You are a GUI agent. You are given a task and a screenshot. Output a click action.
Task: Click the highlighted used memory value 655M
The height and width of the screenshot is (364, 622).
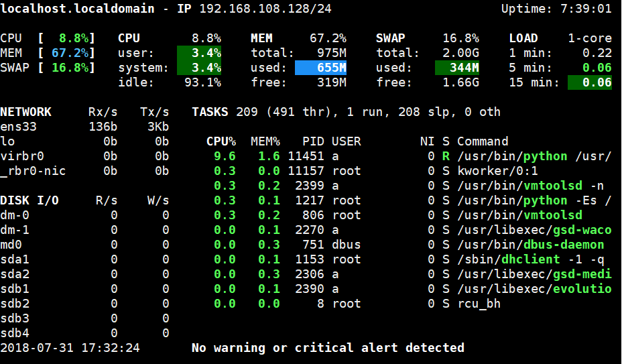320,68
